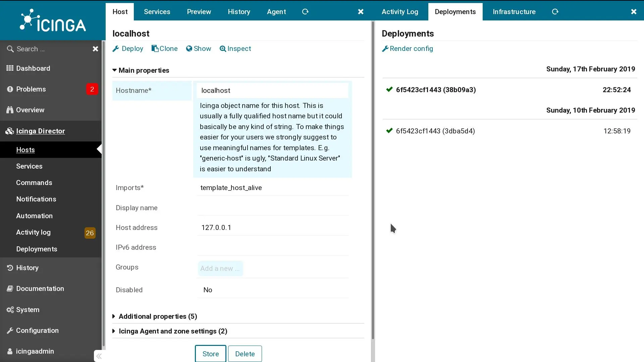Open deployment 6f5423cf1443 (3dba5d4)
Screen dimensions: 644x362
(435, 131)
